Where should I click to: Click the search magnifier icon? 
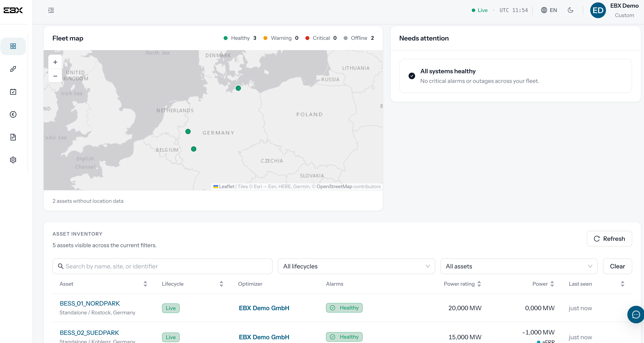click(61, 266)
